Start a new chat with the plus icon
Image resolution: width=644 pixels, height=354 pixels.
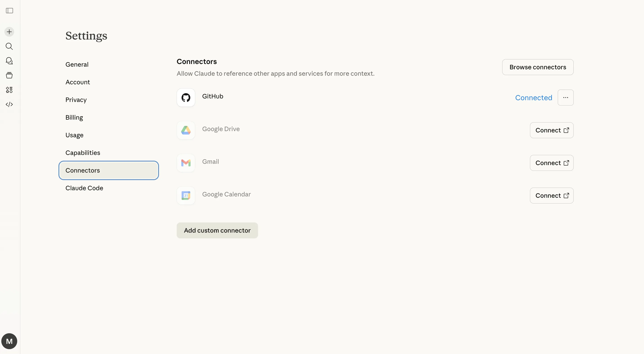(x=9, y=32)
